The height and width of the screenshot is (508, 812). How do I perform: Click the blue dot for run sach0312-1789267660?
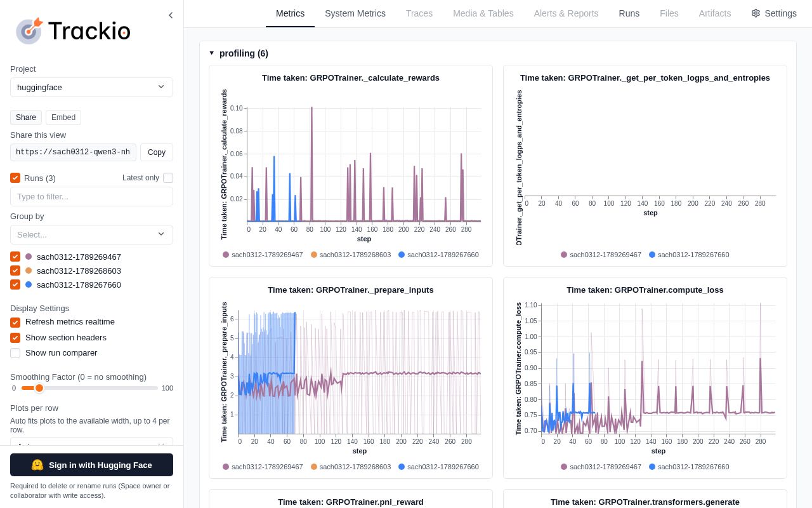tap(29, 284)
